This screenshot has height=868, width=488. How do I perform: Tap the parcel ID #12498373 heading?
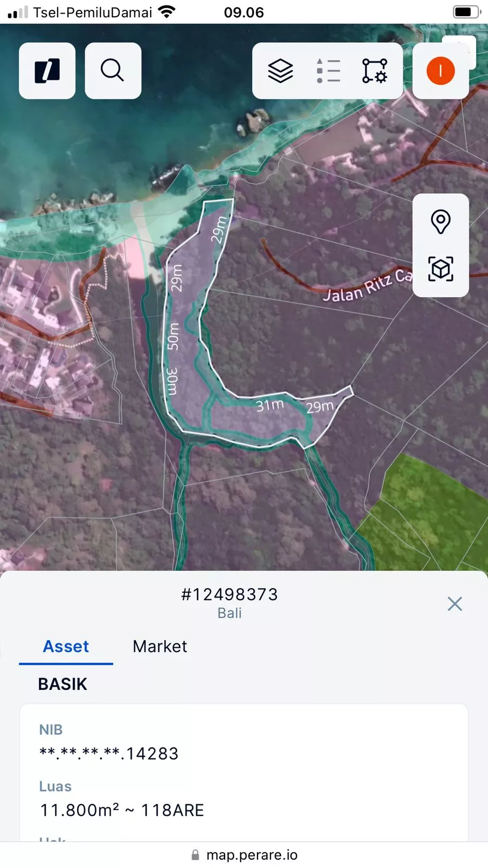(229, 595)
